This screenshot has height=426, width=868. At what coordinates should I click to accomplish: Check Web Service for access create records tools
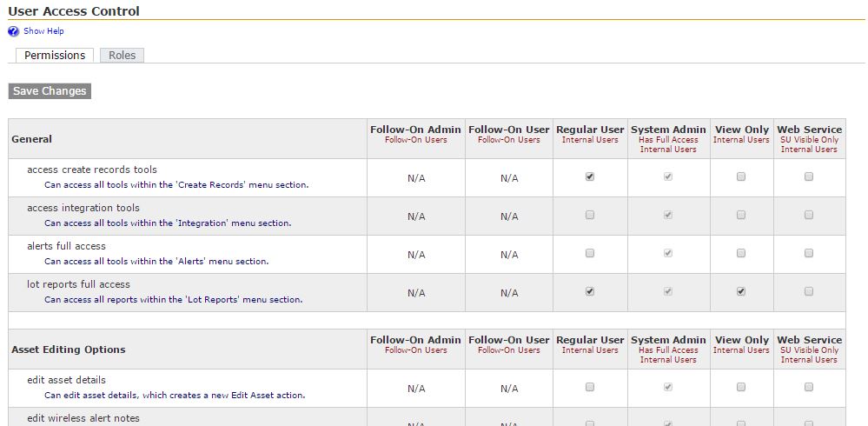(x=809, y=176)
